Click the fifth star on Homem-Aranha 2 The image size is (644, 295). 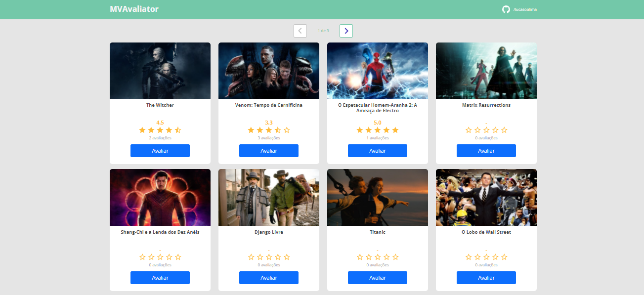[x=395, y=130]
